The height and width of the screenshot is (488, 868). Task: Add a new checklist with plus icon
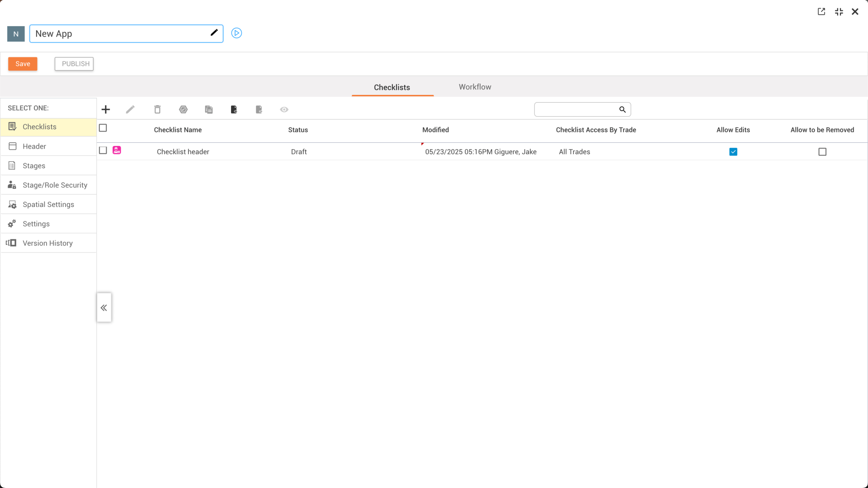click(x=106, y=109)
